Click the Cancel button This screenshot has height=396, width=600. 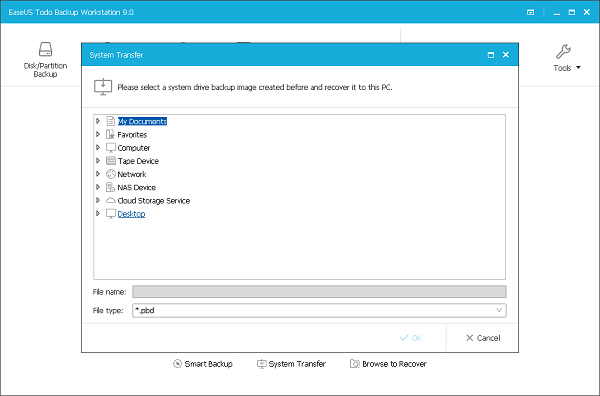(483, 338)
